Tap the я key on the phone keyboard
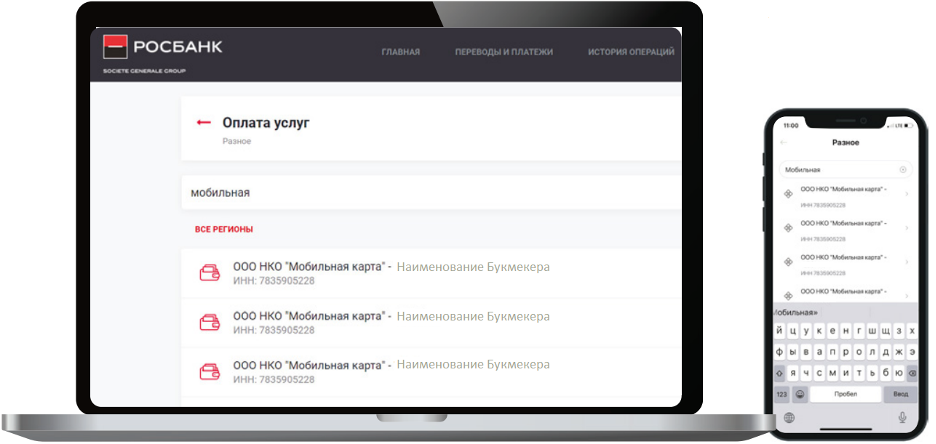Image resolution: width=936 pixels, height=444 pixels. click(793, 374)
